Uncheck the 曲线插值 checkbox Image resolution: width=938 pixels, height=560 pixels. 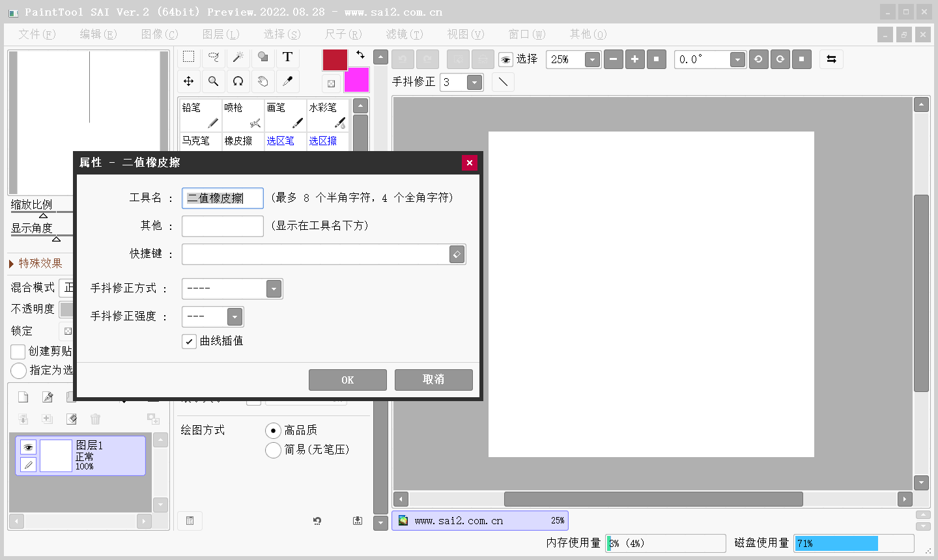click(x=189, y=341)
